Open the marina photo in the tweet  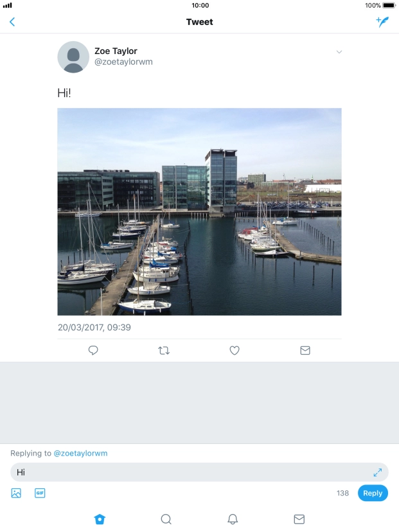click(199, 211)
